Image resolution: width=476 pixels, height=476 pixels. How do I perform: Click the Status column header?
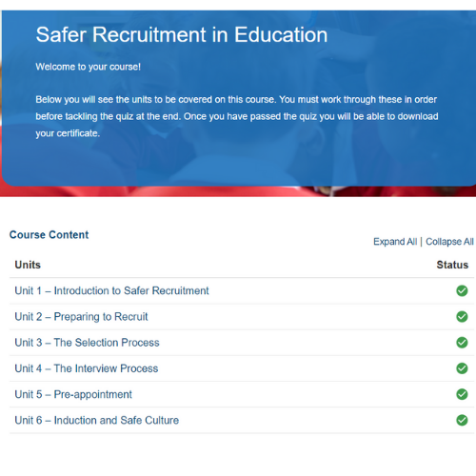452,265
